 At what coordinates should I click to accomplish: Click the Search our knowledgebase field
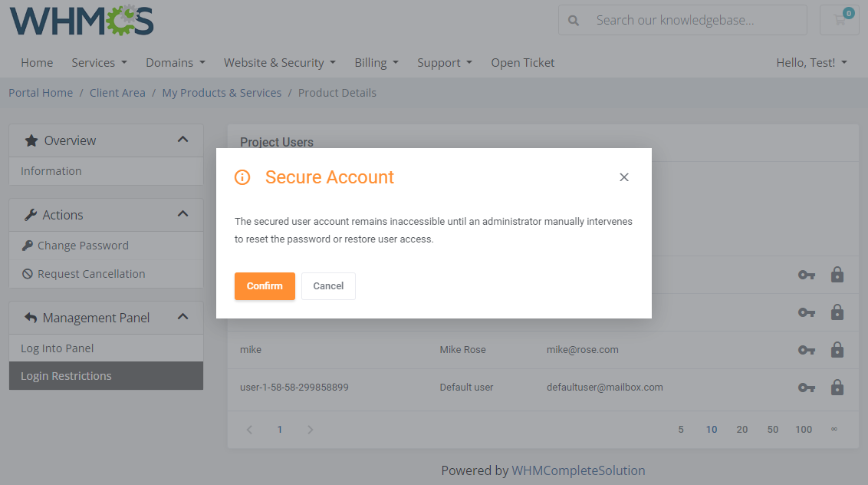click(694, 21)
